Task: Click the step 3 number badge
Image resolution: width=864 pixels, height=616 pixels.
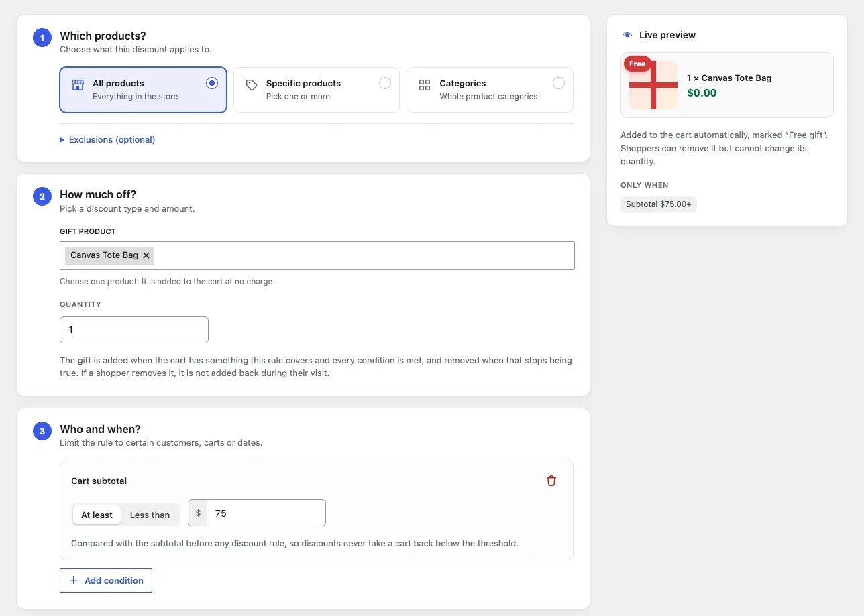Action: pyautogui.click(x=42, y=431)
